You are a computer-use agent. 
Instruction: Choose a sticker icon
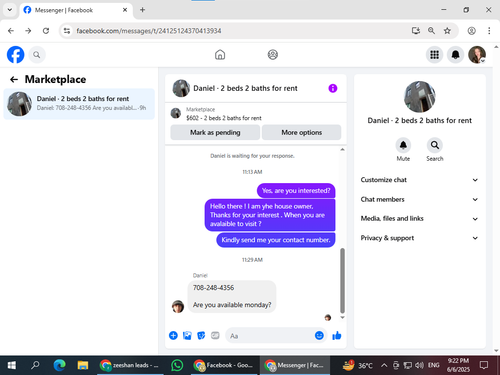pos(201,335)
